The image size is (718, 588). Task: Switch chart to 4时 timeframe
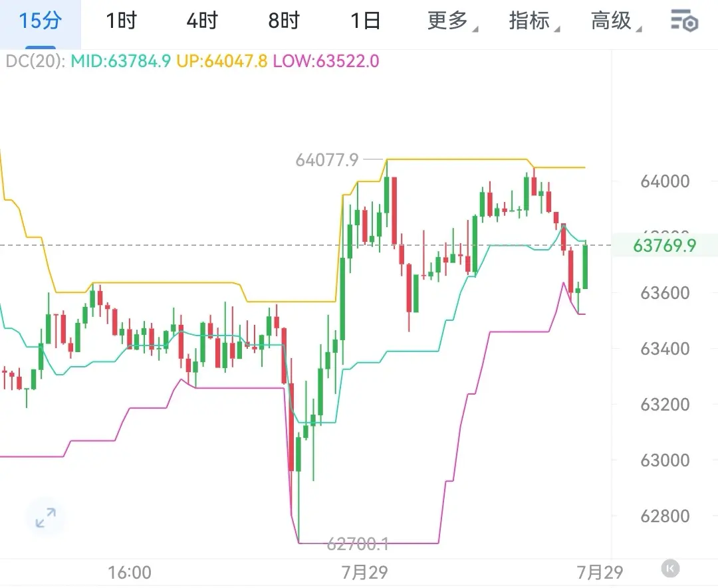[x=202, y=21]
